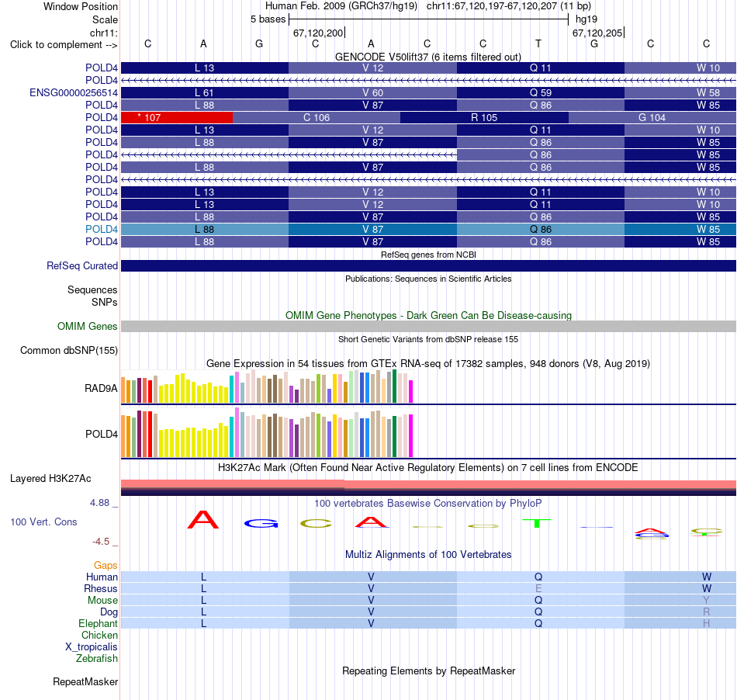Click the RAD9A GTEx track label

pyautogui.click(x=101, y=388)
